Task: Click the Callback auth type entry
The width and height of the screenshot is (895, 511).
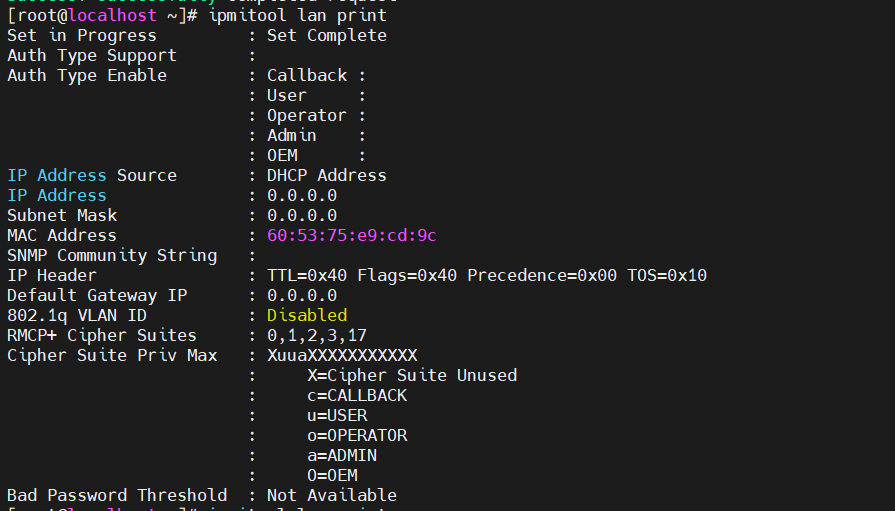Action: [307, 76]
